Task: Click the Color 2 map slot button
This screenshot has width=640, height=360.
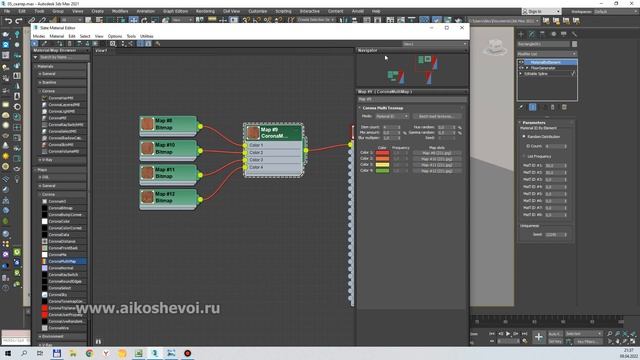Action: 437,159
